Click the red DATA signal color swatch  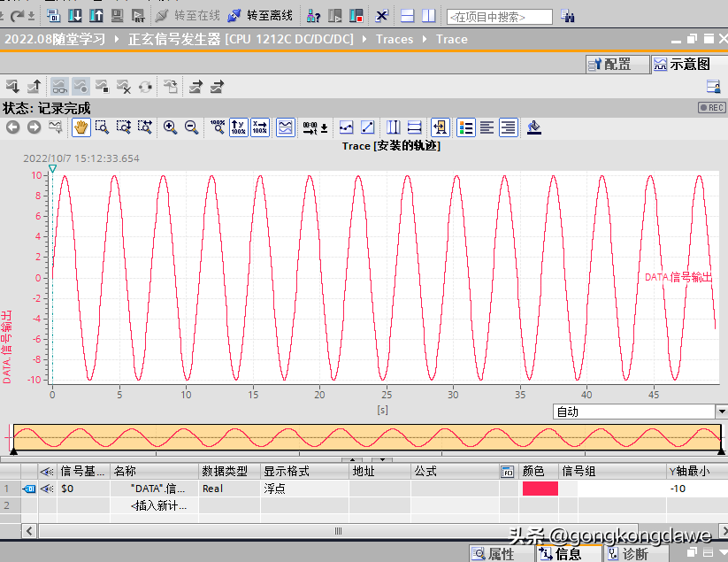click(540, 489)
